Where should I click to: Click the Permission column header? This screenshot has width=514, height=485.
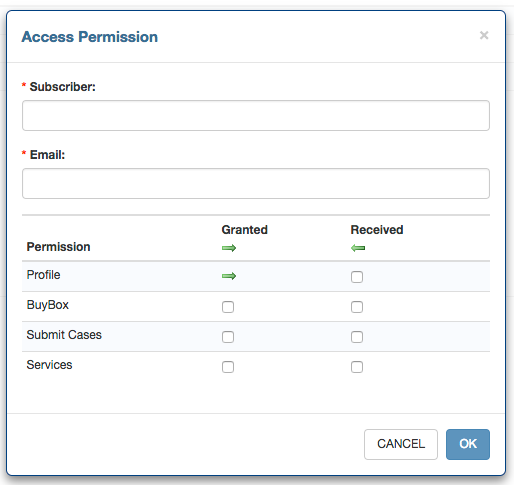tap(58, 247)
